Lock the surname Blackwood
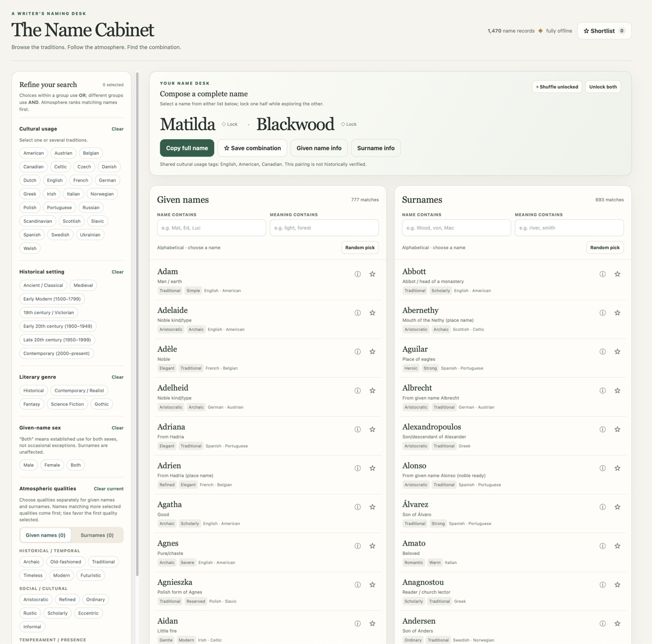Screen dimensions: 652x644 click(349, 124)
